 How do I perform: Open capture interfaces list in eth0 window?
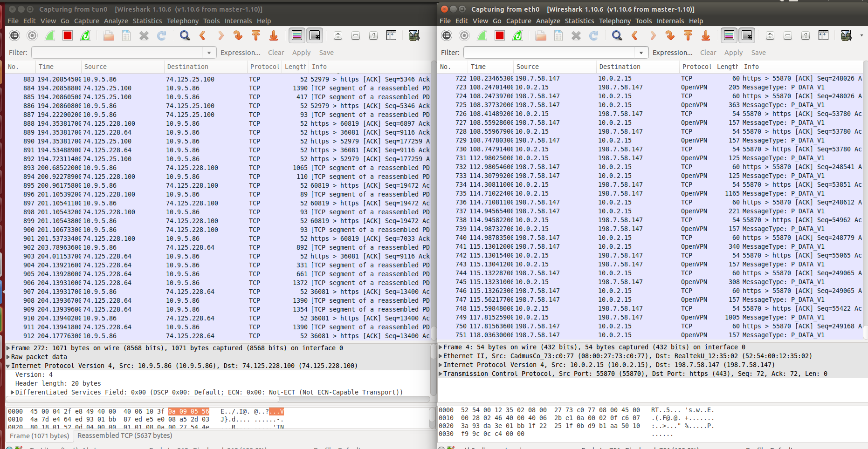(x=447, y=35)
